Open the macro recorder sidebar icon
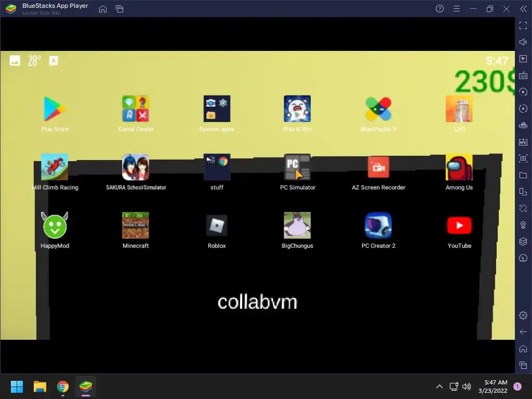Viewport: 532px width, 399px height. pyautogui.click(x=523, y=92)
